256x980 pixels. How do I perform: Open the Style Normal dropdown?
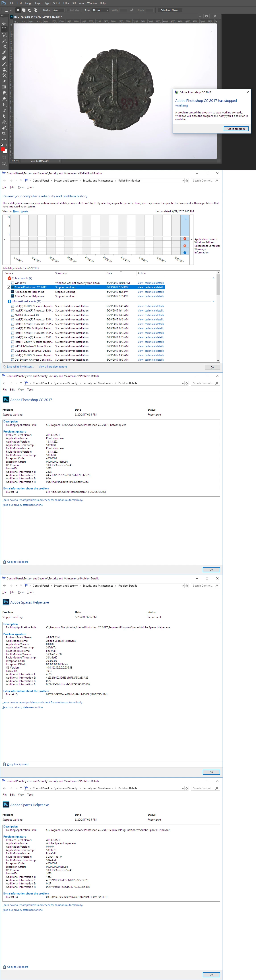click(x=100, y=10)
